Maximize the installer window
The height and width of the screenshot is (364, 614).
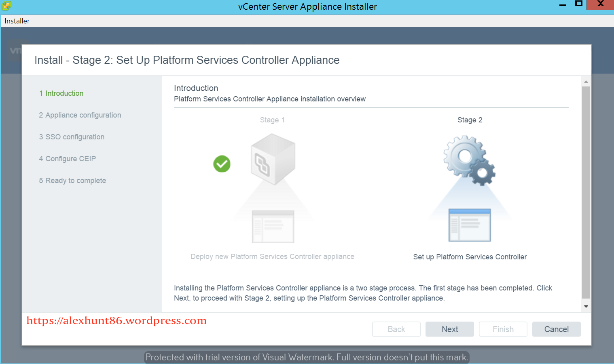click(579, 4)
